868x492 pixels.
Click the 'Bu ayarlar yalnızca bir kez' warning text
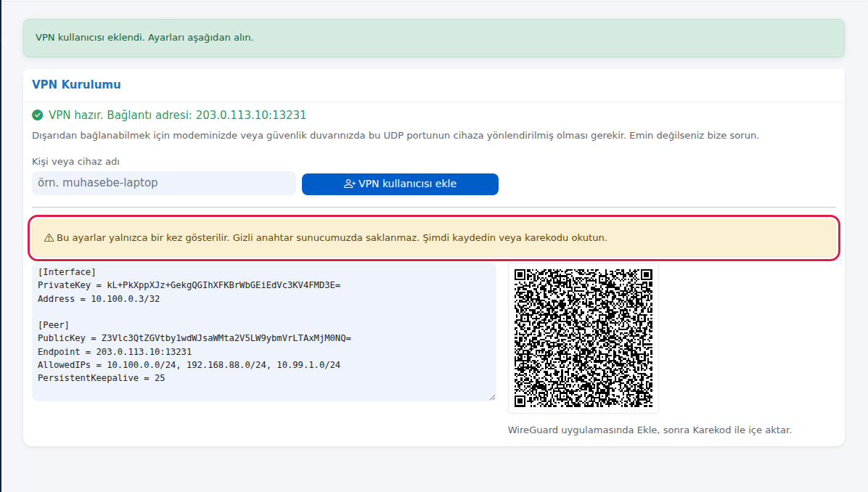(x=332, y=238)
